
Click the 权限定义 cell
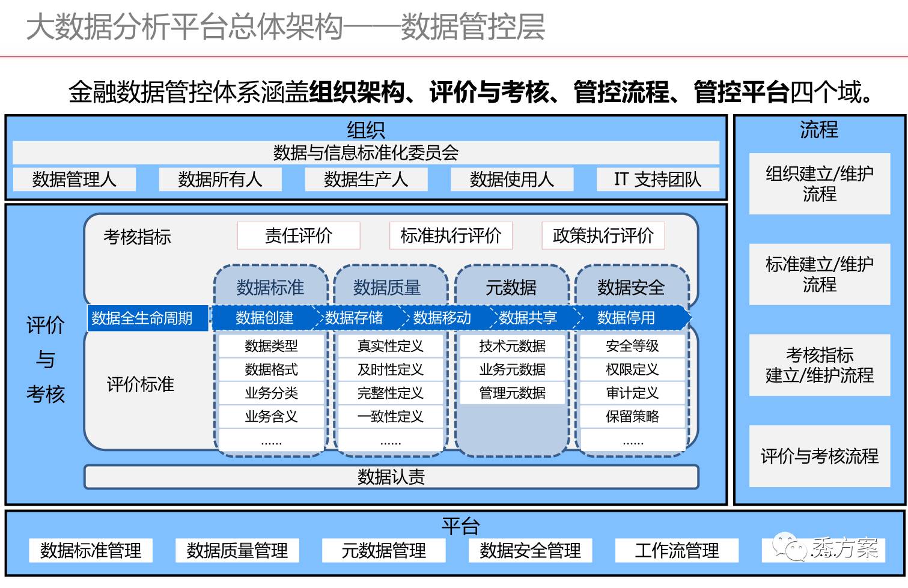coord(632,369)
